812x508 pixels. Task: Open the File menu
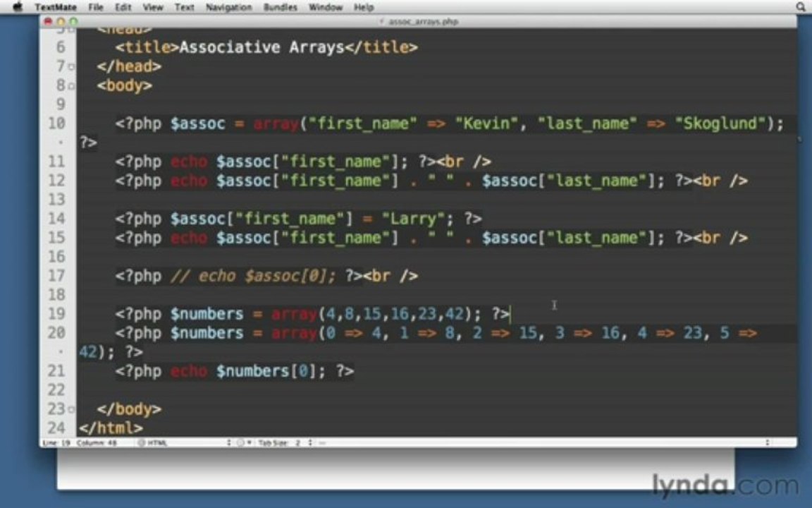(96, 7)
